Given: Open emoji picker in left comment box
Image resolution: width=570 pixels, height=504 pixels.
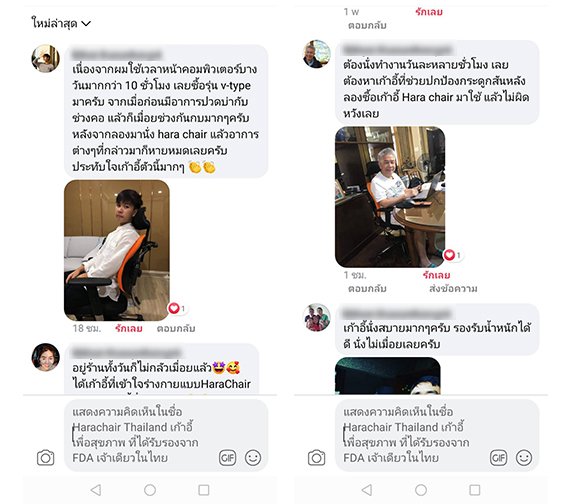Looking at the screenshot, I should point(253,458).
